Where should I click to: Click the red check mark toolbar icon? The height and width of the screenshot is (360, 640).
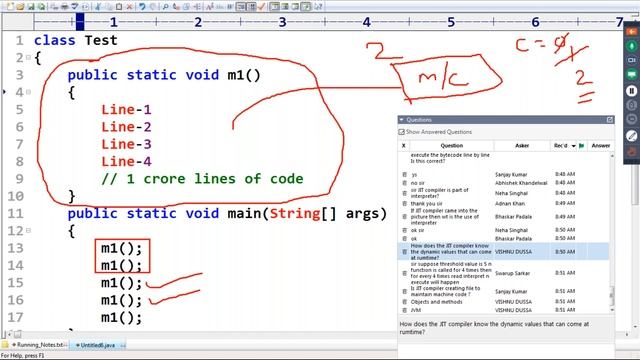pos(262,7)
